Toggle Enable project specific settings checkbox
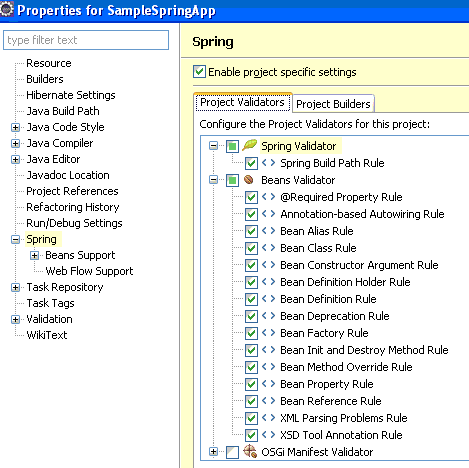Image resolution: width=469 pixels, height=468 pixels. (x=199, y=72)
